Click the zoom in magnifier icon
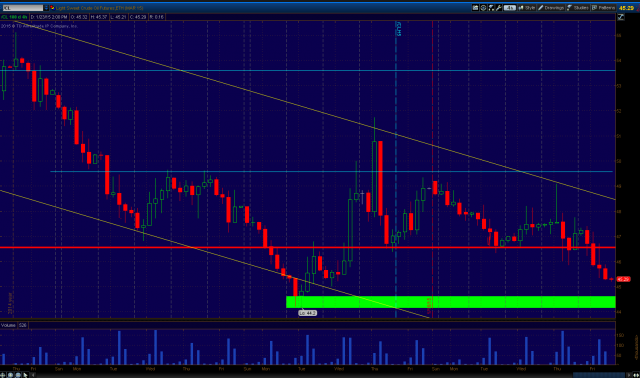This screenshot has width=640, height=378. point(10,375)
